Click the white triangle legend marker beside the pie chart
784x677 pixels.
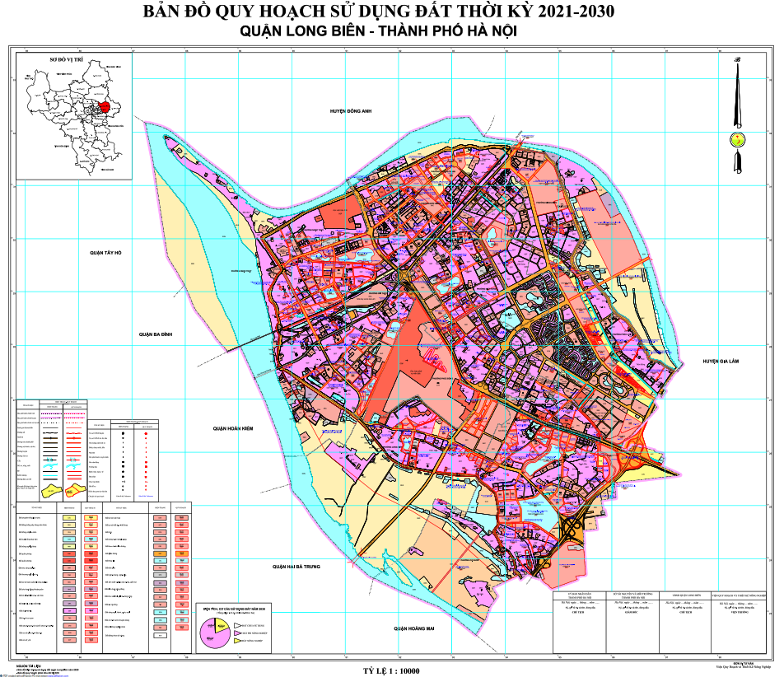pyautogui.click(x=237, y=625)
